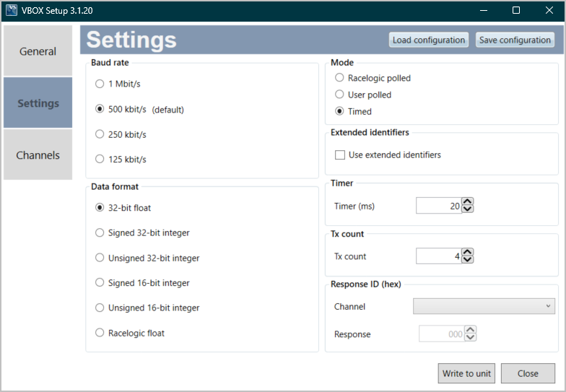This screenshot has width=566, height=392.
Task: Click the Save configuration button
Action: point(515,40)
